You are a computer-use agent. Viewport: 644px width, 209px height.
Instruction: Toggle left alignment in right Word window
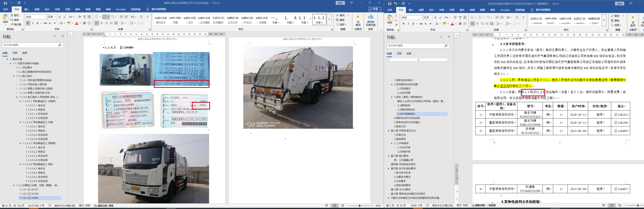473,24
